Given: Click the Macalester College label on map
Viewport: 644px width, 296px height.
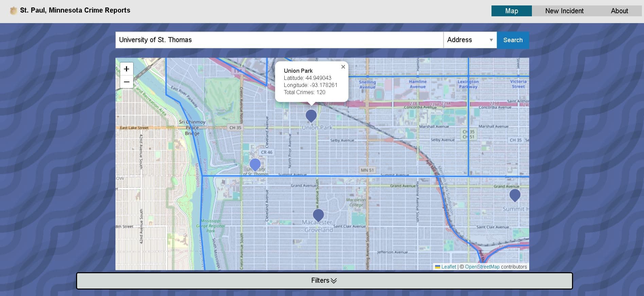Looking at the screenshot, I should click(356, 203).
